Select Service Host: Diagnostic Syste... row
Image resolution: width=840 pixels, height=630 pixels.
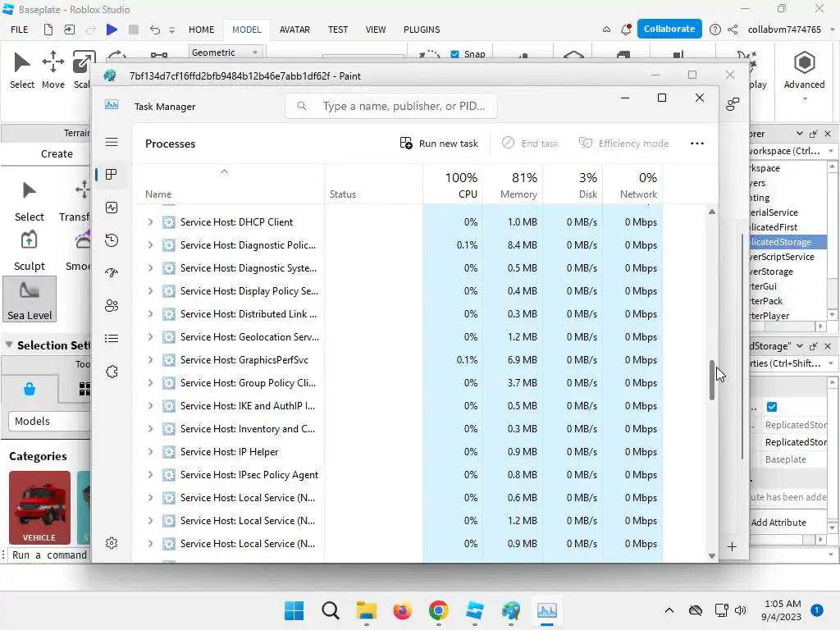pyautogui.click(x=398, y=268)
